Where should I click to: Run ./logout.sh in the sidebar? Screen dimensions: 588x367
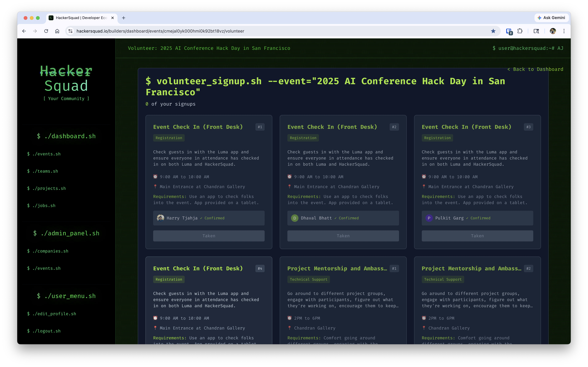(x=44, y=331)
